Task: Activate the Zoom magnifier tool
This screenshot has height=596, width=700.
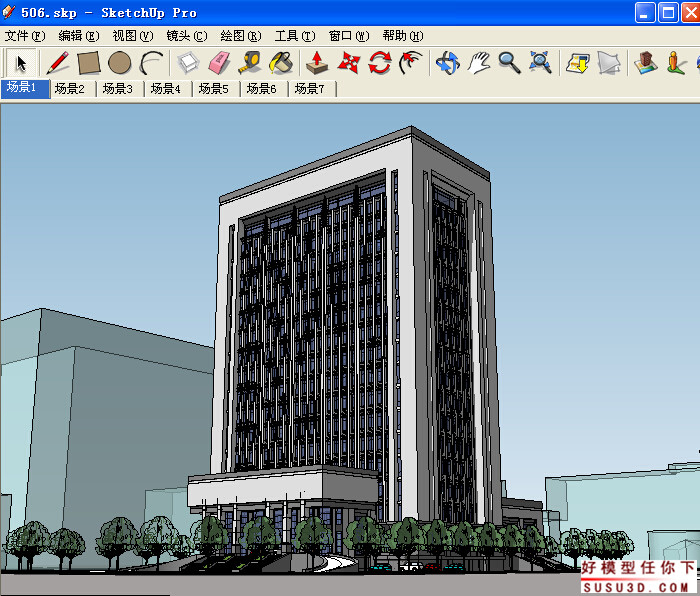Action: pos(509,63)
